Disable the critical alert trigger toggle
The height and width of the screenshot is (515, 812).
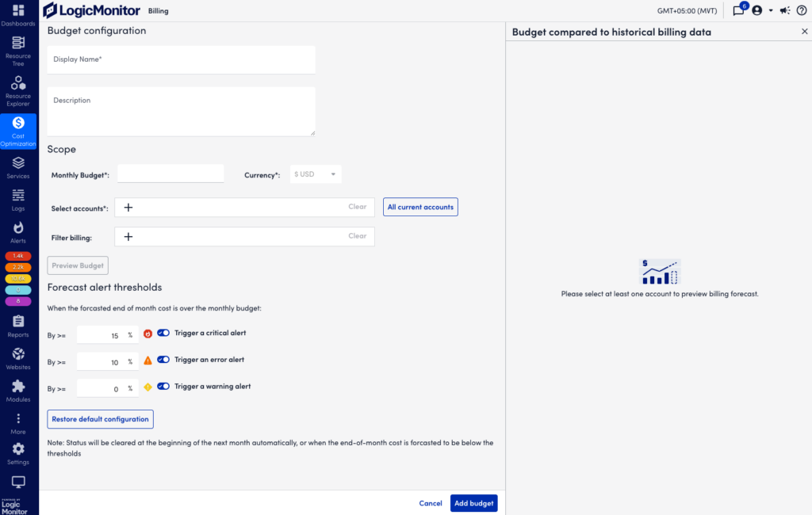(x=162, y=334)
